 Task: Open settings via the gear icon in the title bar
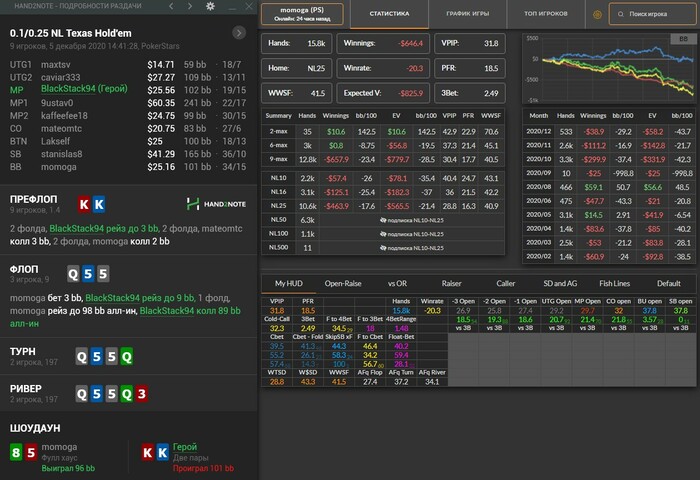pyautogui.click(x=210, y=6)
